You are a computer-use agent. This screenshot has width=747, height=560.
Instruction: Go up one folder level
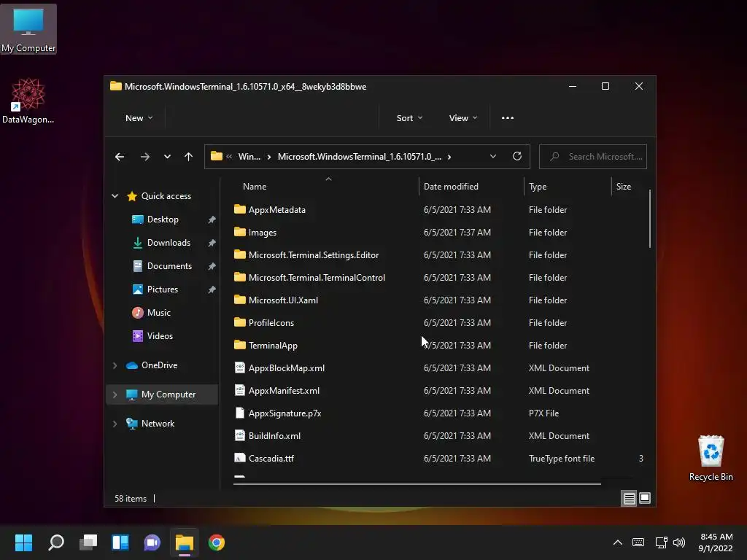click(189, 157)
